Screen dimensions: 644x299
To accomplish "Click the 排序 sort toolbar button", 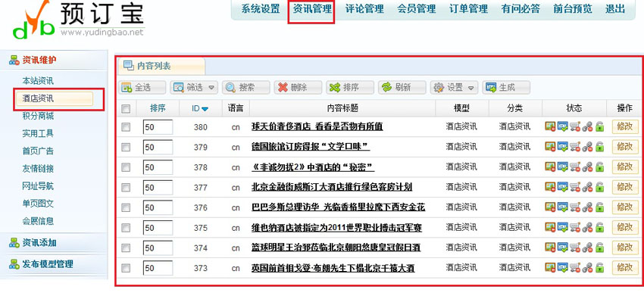I will 350,87.
